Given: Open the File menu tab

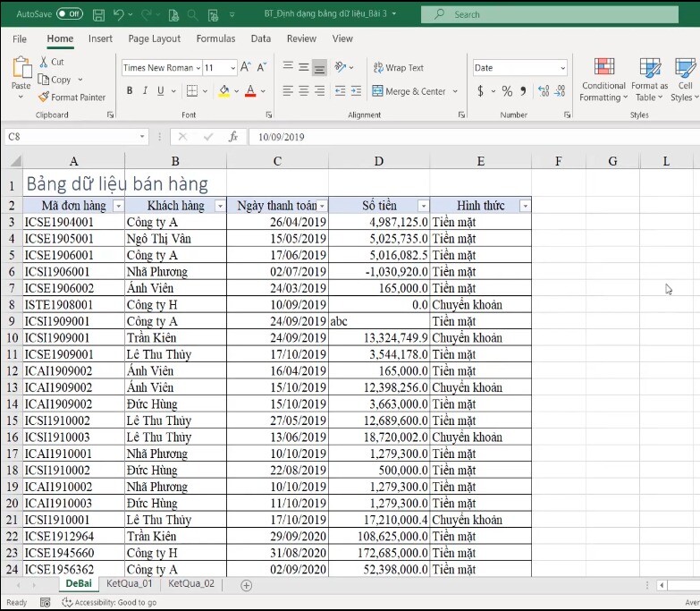Looking at the screenshot, I should pos(19,38).
